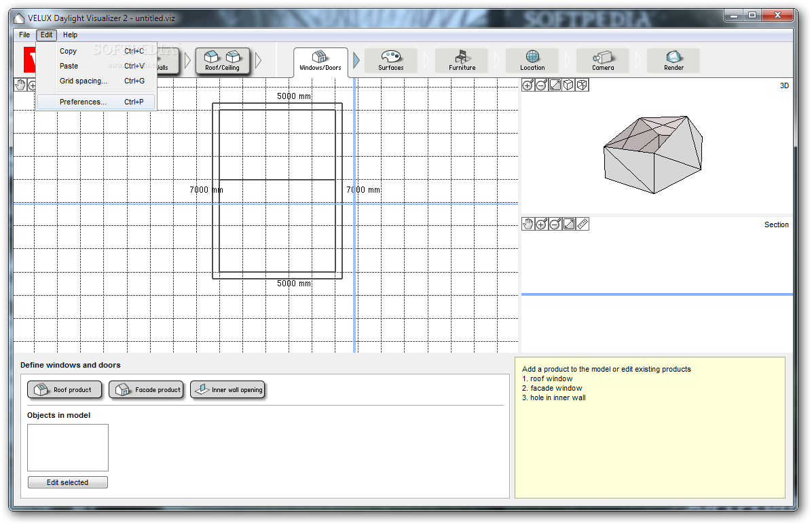Open the Location step

[532, 61]
